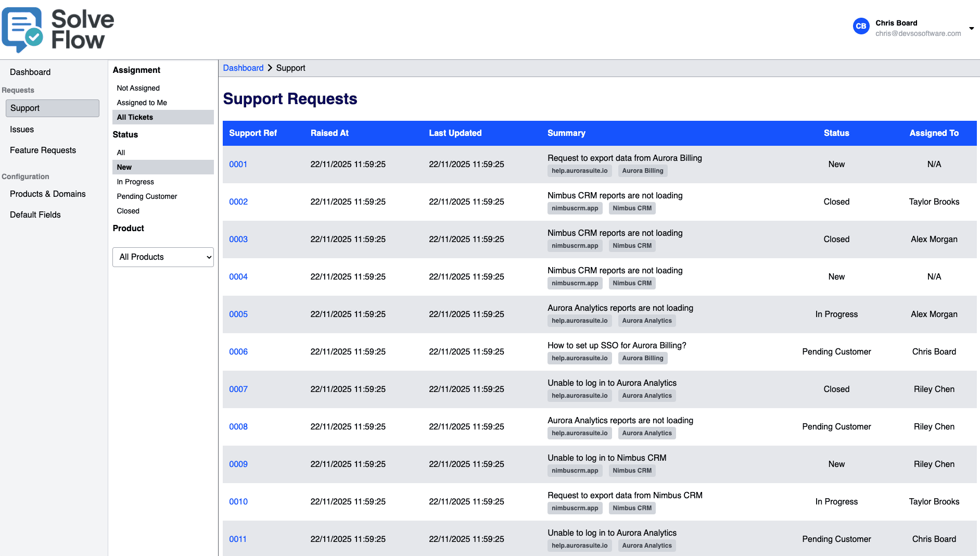Navigate to Issues in the sidebar
This screenshot has width=980, height=556.
click(x=22, y=129)
